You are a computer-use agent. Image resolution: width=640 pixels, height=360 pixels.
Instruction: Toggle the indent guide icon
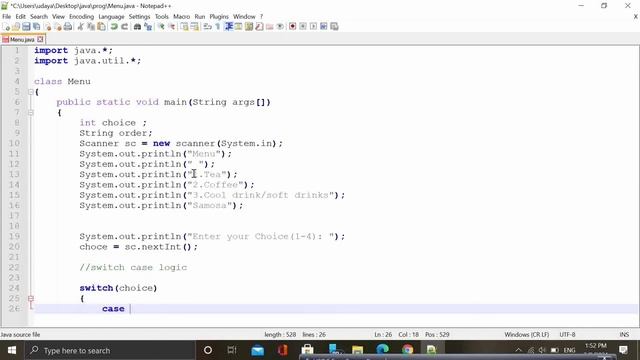pos(229,27)
